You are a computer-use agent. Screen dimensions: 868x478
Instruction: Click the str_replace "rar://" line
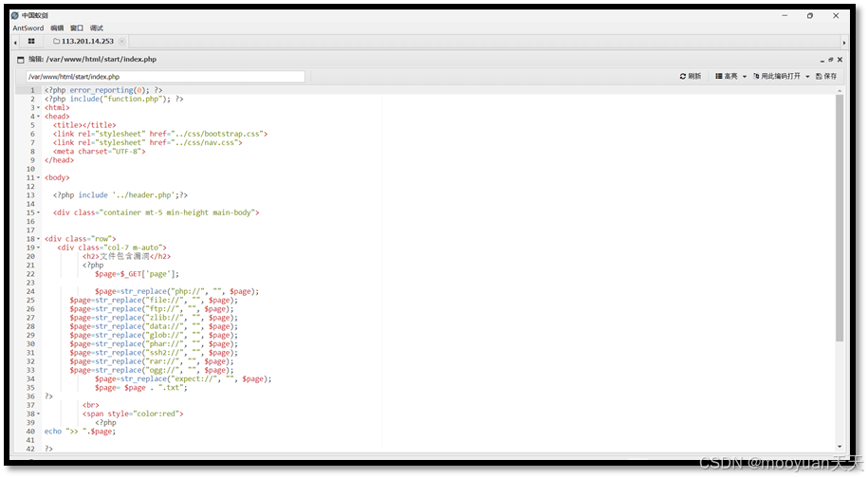coord(152,362)
